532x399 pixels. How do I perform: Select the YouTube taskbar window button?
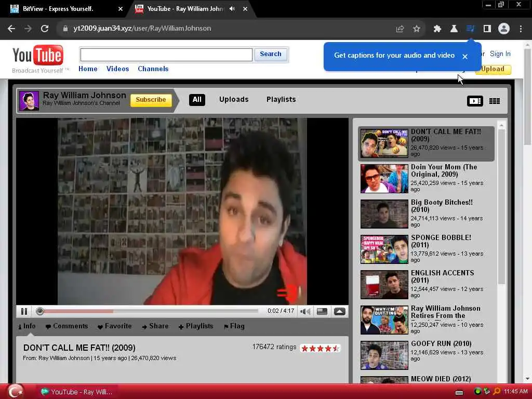coord(77,392)
